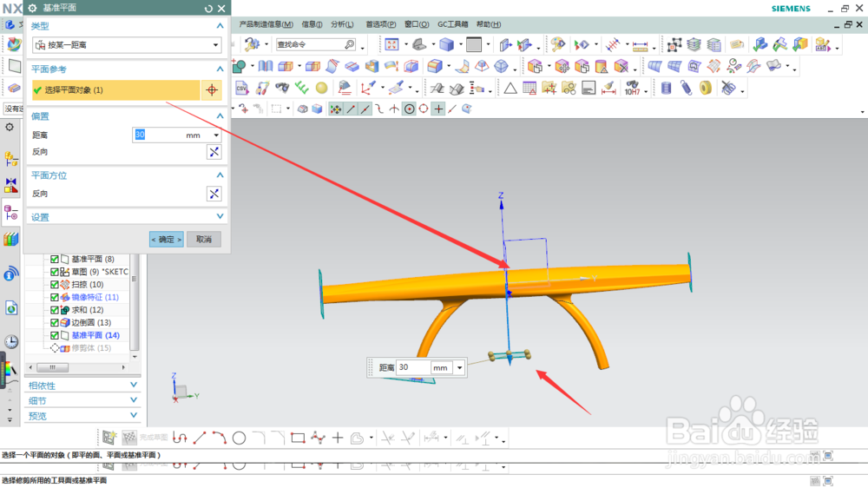Viewport: 868px width, 488px height.
Task: Open the info broadcast sidebar icon
Action: point(11,274)
